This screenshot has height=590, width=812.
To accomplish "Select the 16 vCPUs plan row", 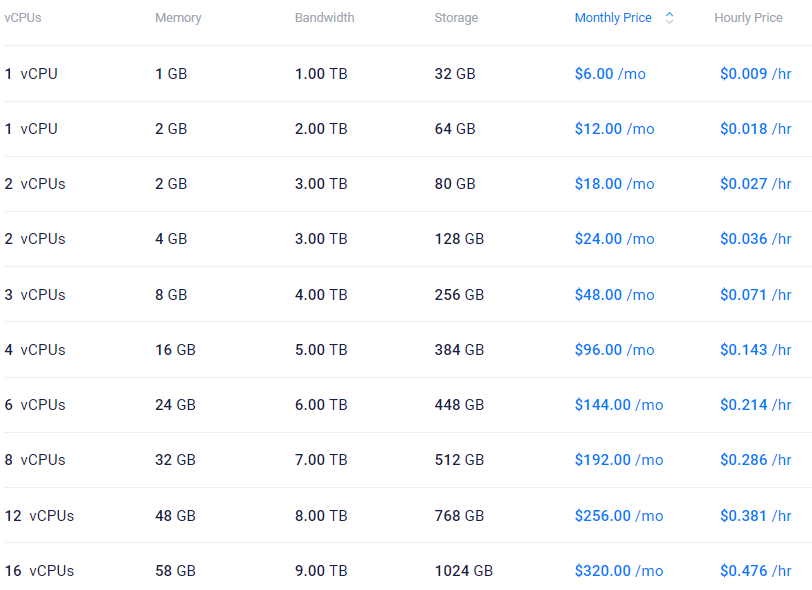I will [x=39, y=571].
